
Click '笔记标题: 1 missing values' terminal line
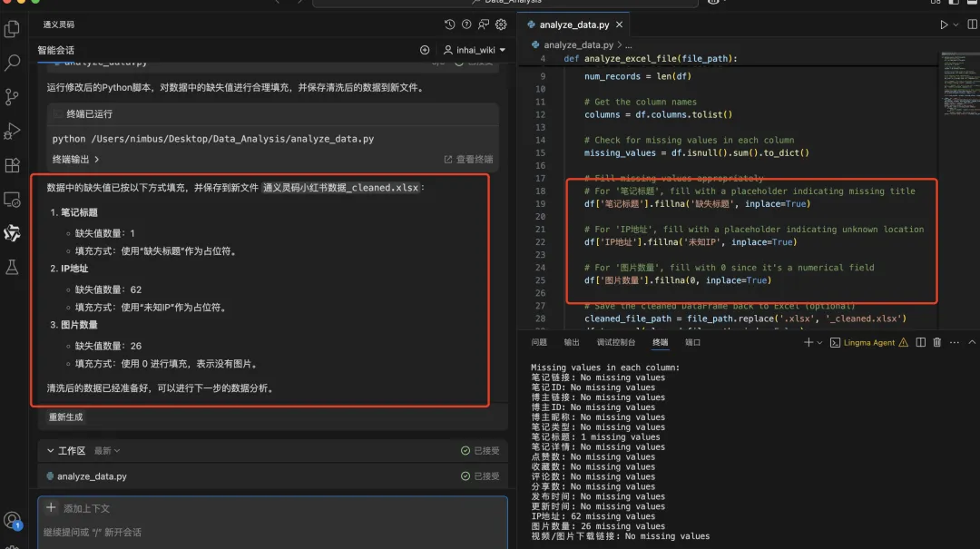595,437
